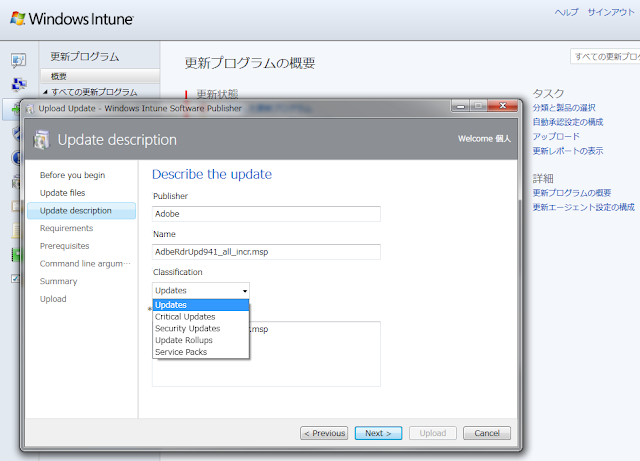Go to Before you begin step
The height and width of the screenshot is (461, 640).
pos(72,175)
